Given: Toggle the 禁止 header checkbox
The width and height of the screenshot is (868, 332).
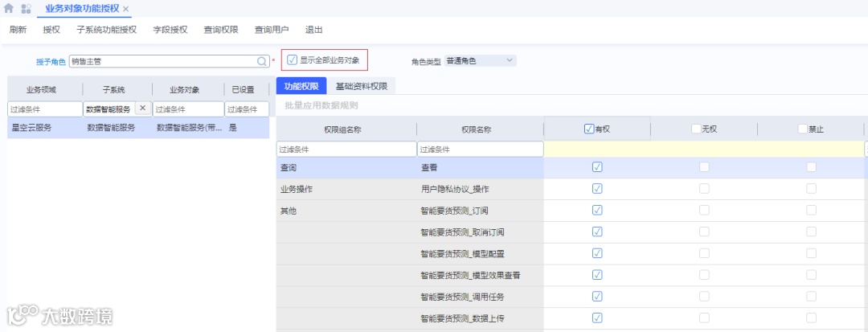Looking at the screenshot, I should coord(803,129).
